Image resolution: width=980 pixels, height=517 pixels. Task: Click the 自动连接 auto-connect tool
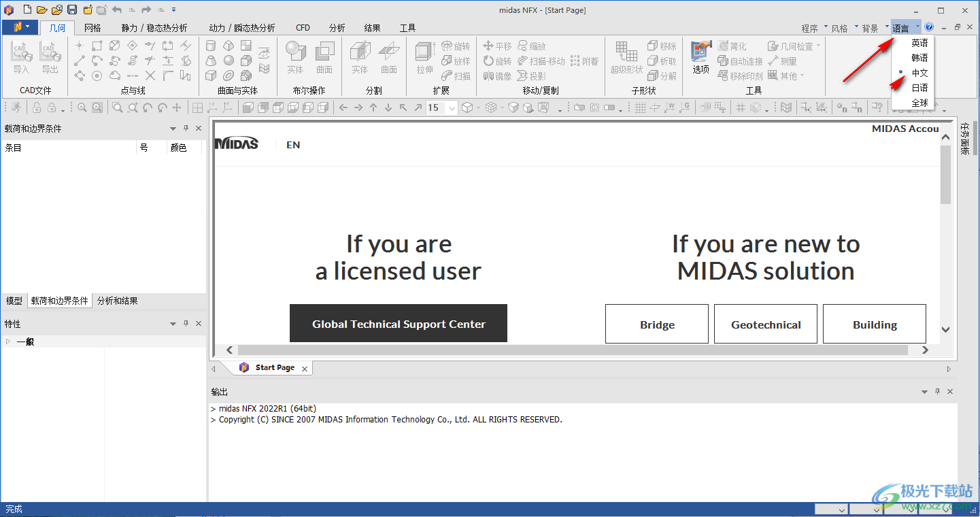pos(740,61)
